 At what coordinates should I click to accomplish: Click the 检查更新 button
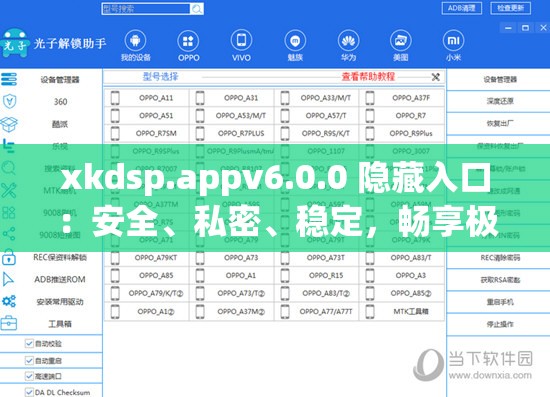pos(510,8)
